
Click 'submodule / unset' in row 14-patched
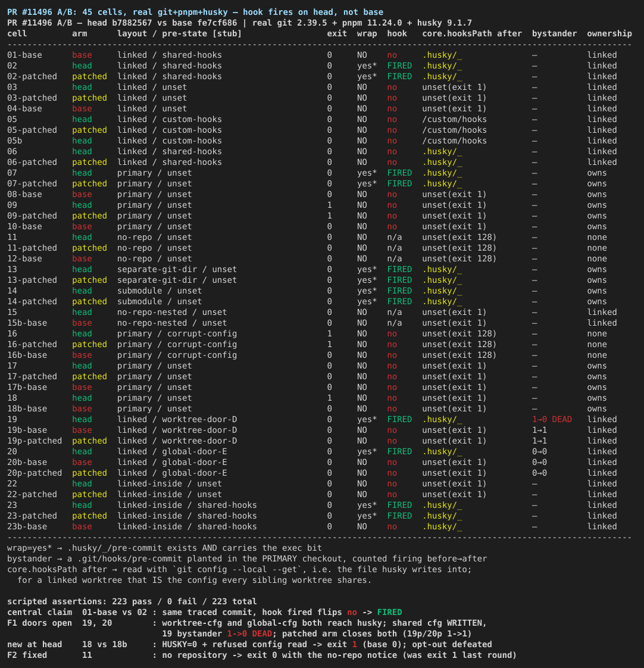click(x=160, y=301)
